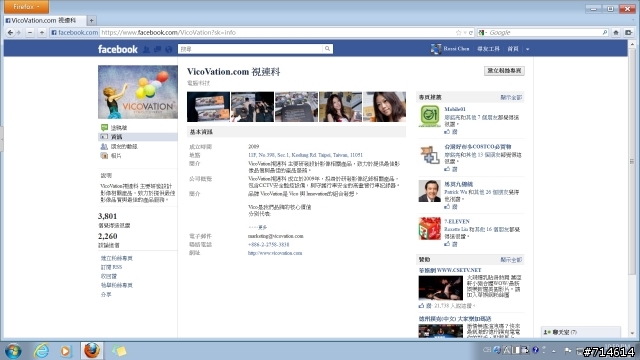Open the Mobile01 page icon
Image resolution: width=640 pixels, height=360 pixels.
pyautogui.click(x=429, y=116)
